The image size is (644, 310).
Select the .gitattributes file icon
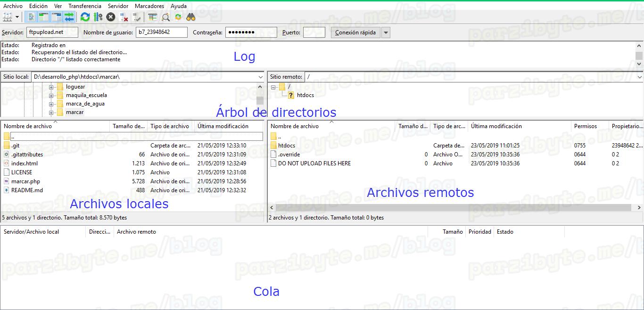tap(7, 155)
